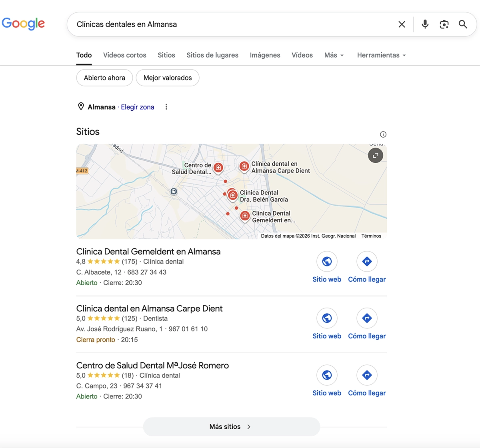Toggle the Abierto ahora filter
480x448 pixels.
tap(104, 78)
